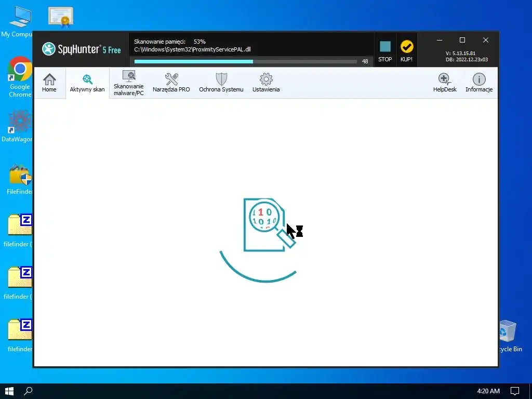Close the SpyHunter window

point(486,40)
